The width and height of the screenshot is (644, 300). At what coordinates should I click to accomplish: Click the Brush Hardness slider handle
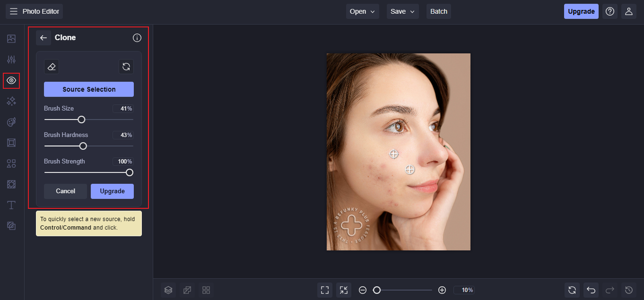[x=83, y=146]
